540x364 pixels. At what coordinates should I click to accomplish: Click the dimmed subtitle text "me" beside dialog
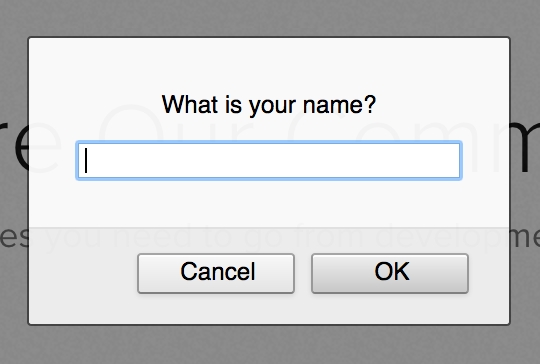click(525, 238)
